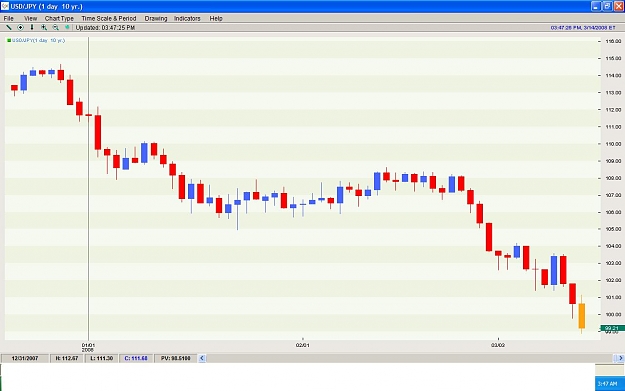The image size is (625, 391).
Task: Open the Indicators menu
Action: point(187,18)
